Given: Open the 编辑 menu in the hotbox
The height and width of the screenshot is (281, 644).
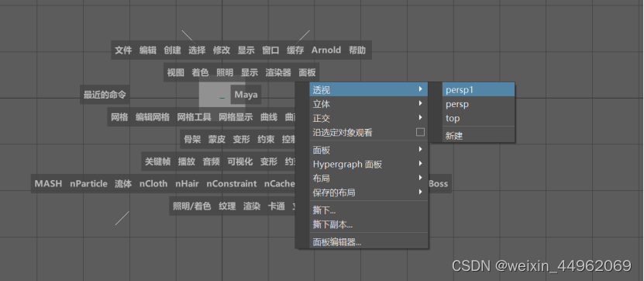Looking at the screenshot, I should pos(148,50).
